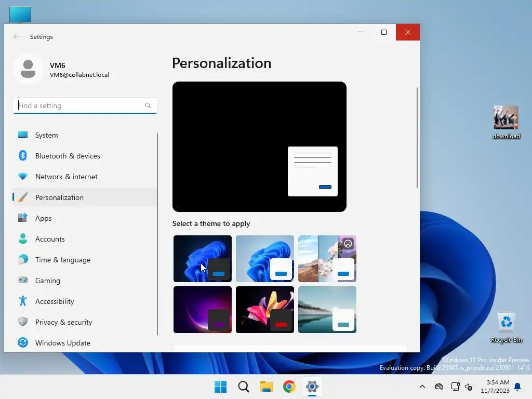Select the Recycle Bin desktop icon
The width and height of the screenshot is (532, 399).
point(506,328)
